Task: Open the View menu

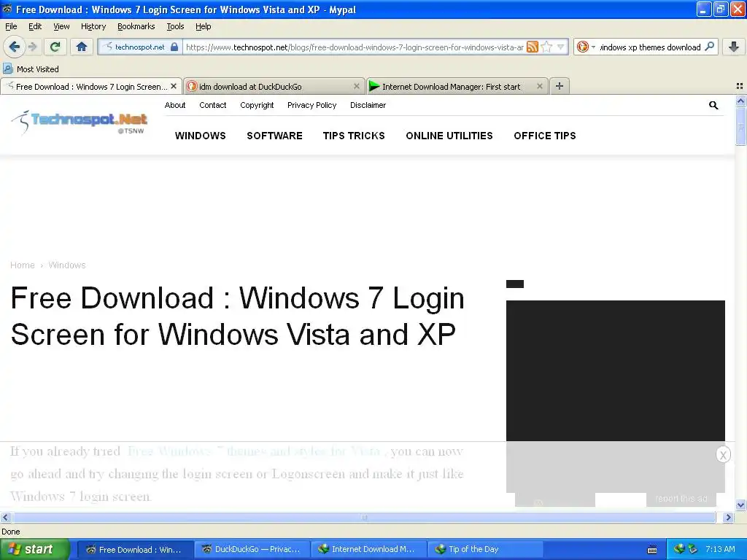Action: tap(61, 26)
